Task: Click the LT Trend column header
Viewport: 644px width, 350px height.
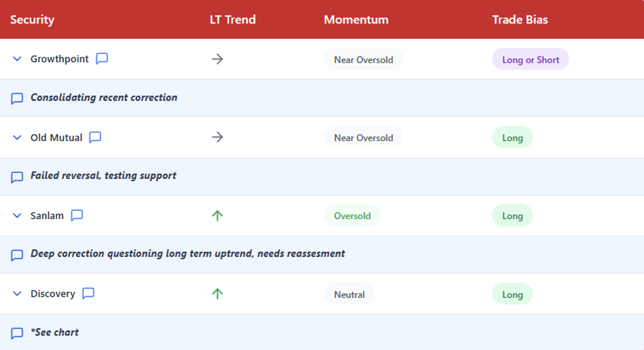Action: point(232,20)
